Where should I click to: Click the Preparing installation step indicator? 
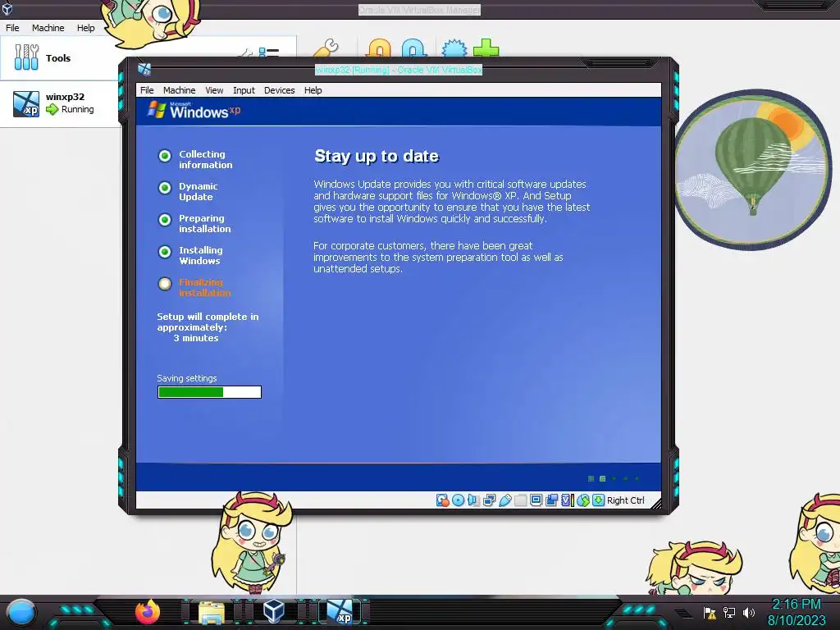click(x=165, y=220)
